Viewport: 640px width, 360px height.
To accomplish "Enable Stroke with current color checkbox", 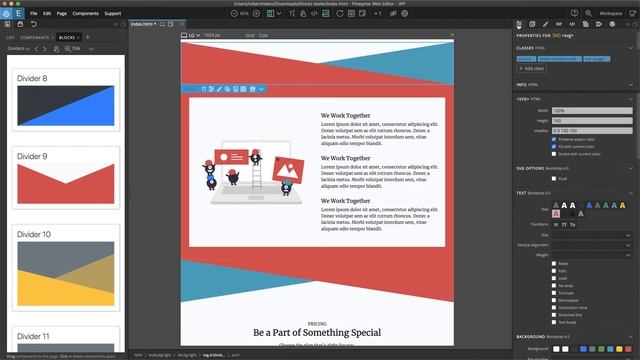I will click(554, 154).
